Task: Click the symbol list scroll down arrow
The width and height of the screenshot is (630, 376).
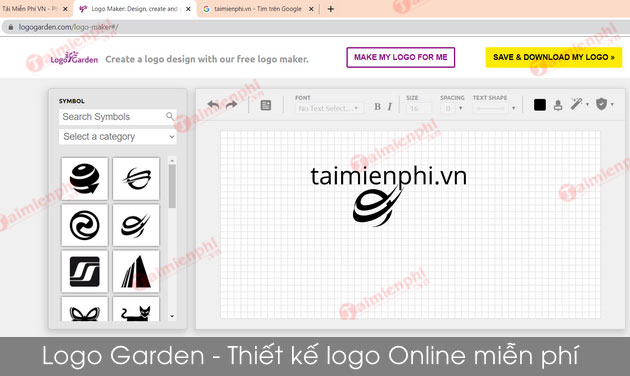Action: (x=172, y=317)
